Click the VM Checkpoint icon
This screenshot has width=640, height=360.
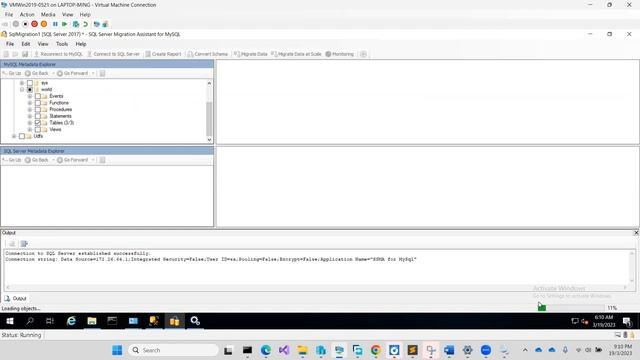point(76,24)
